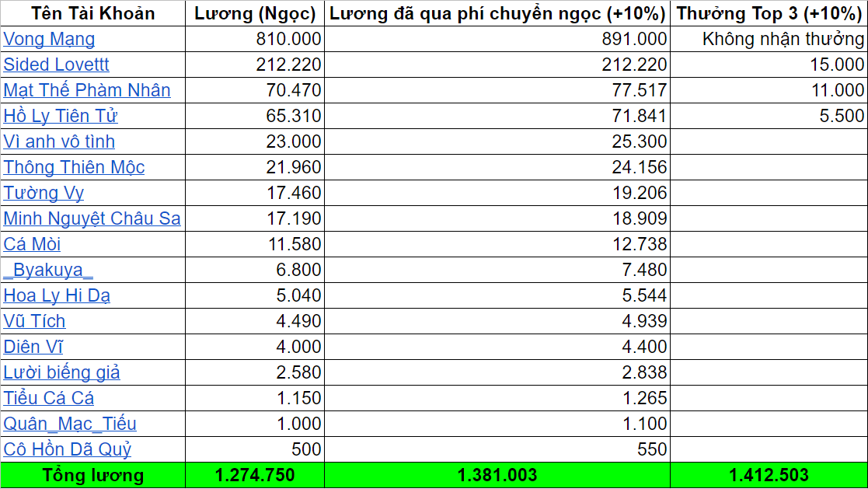Select the Thưởng Top 3 header cell
The height and width of the screenshot is (489, 868).
click(x=769, y=12)
